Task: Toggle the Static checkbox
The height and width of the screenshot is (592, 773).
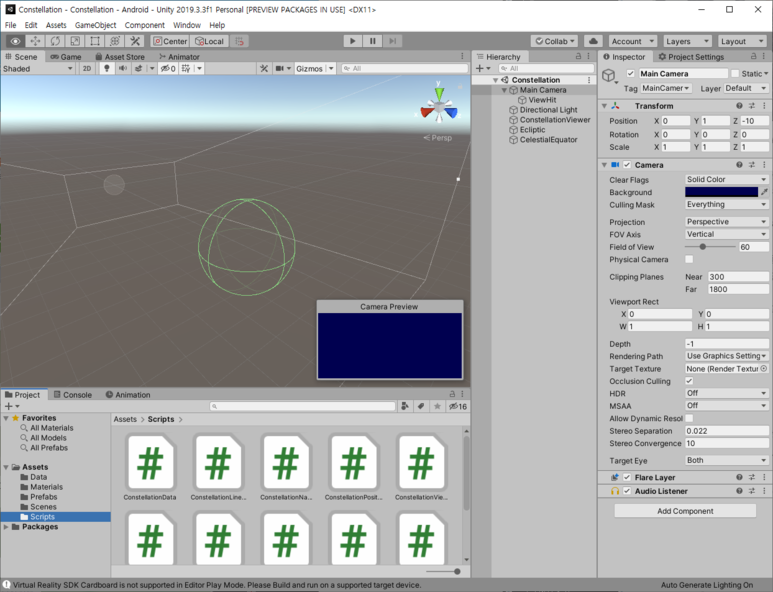Action: click(x=735, y=73)
